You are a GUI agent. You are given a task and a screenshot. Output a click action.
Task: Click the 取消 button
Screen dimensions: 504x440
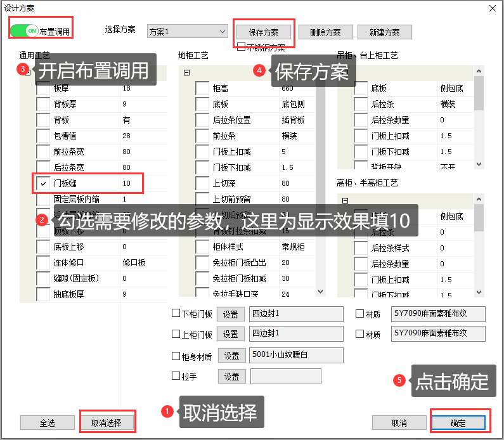(399, 423)
